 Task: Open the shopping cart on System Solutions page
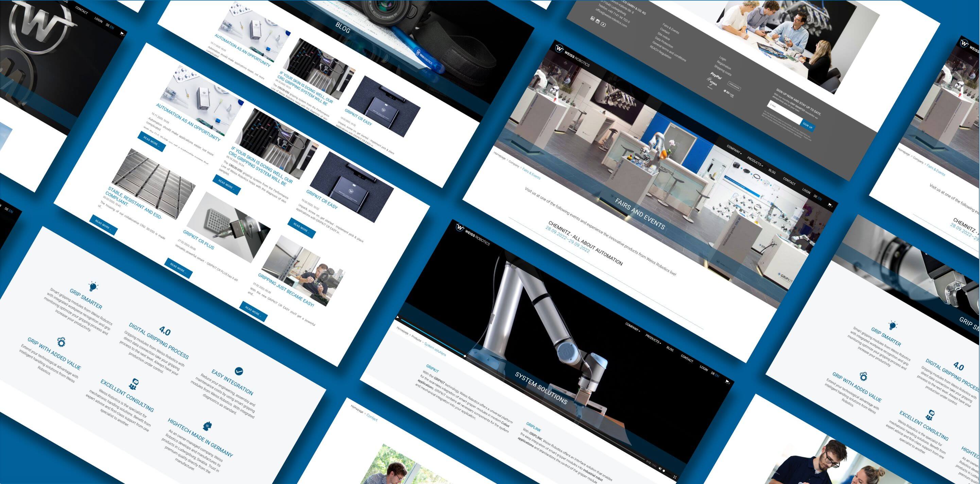pos(727,382)
